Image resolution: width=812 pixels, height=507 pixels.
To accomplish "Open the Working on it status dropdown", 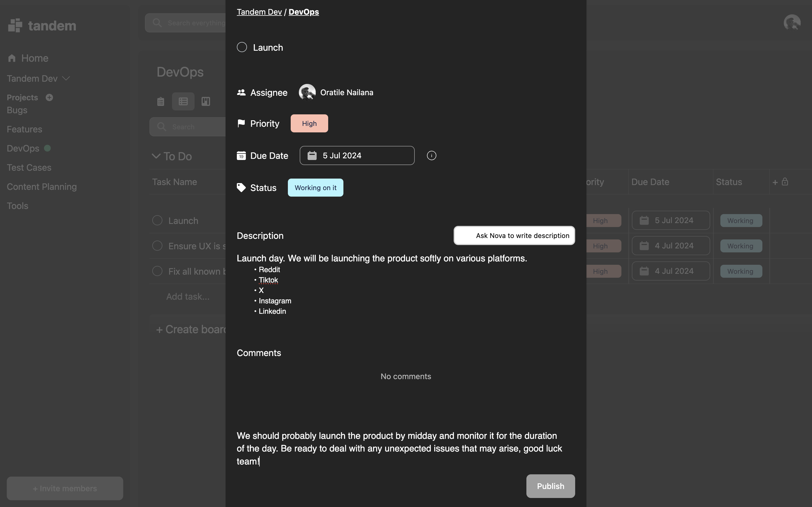I will coord(315,188).
